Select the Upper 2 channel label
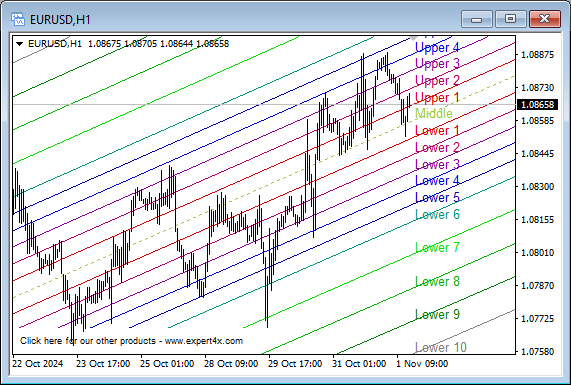The height and width of the screenshot is (385, 571). point(437,80)
